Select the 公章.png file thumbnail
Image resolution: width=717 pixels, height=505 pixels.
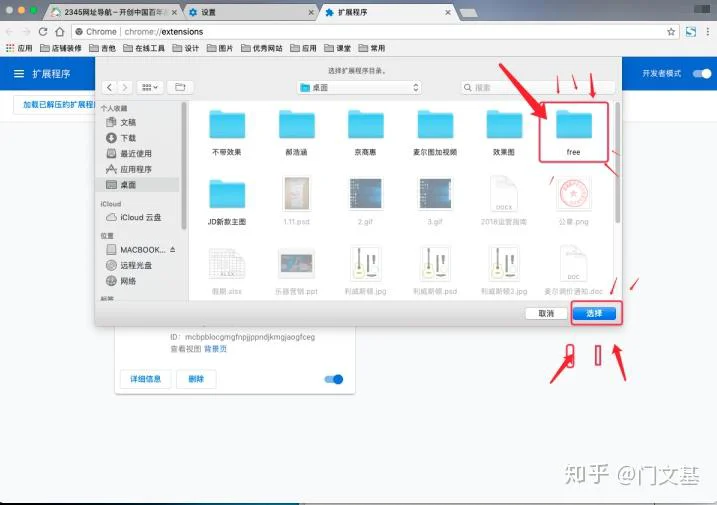[574, 196]
